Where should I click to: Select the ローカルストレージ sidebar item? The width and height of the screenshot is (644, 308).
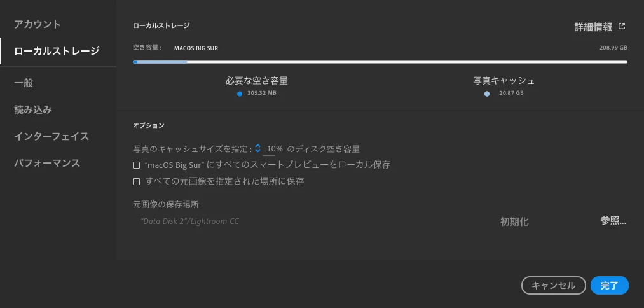57,51
